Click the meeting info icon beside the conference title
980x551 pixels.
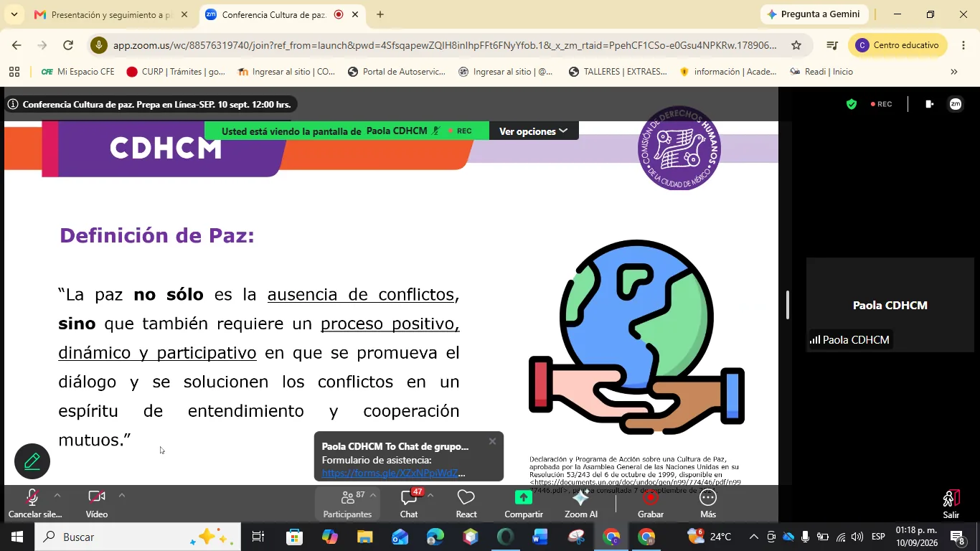click(13, 104)
